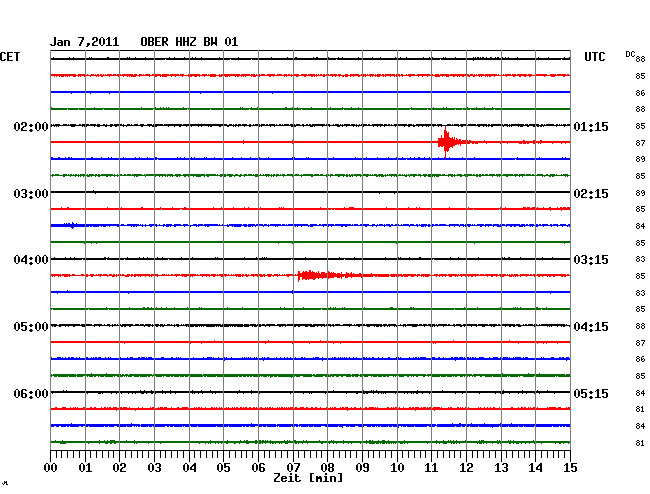Click the 03:00 CET time label
Viewport: 650px width, 494px height.
click(31, 194)
